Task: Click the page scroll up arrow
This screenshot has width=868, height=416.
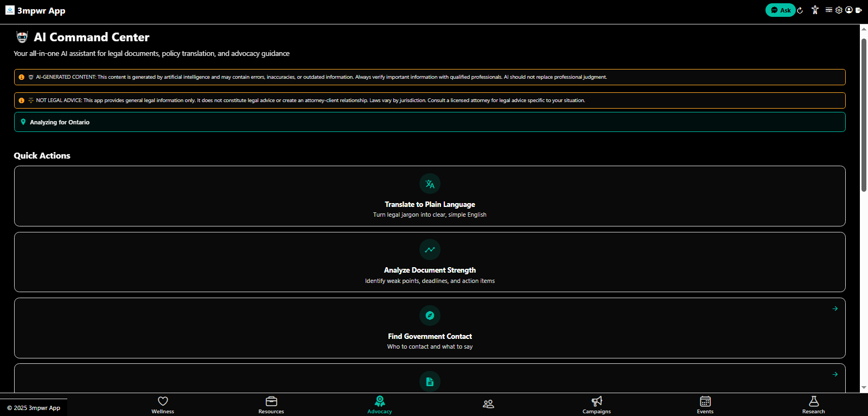Action: click(864, 28)
